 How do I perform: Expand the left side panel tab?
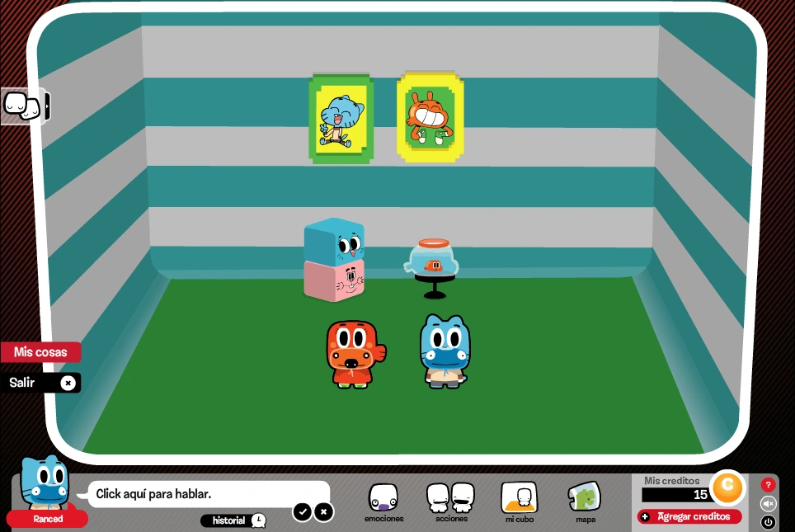(x=47, y=106)
